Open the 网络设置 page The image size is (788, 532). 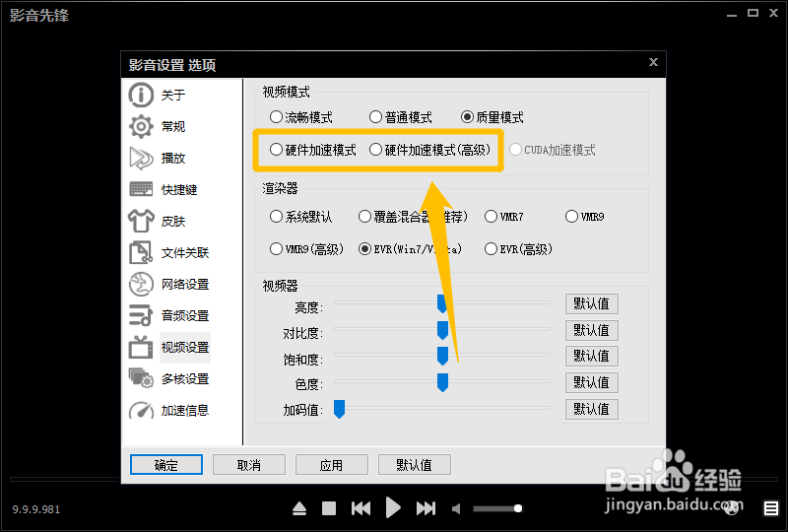click(184, 284)
